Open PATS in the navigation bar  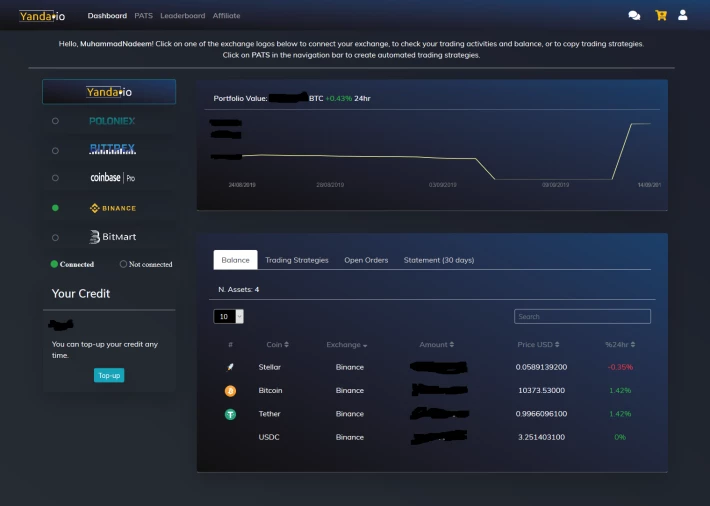tap(144, 15)
